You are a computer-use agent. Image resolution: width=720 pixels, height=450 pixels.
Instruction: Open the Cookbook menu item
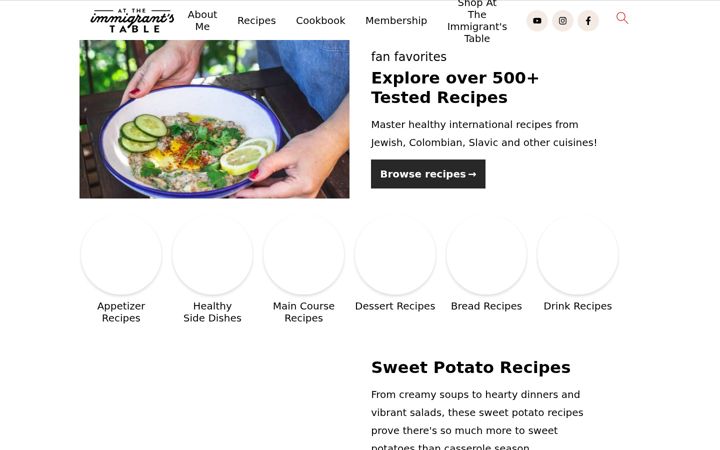click(x=321, y=21)
